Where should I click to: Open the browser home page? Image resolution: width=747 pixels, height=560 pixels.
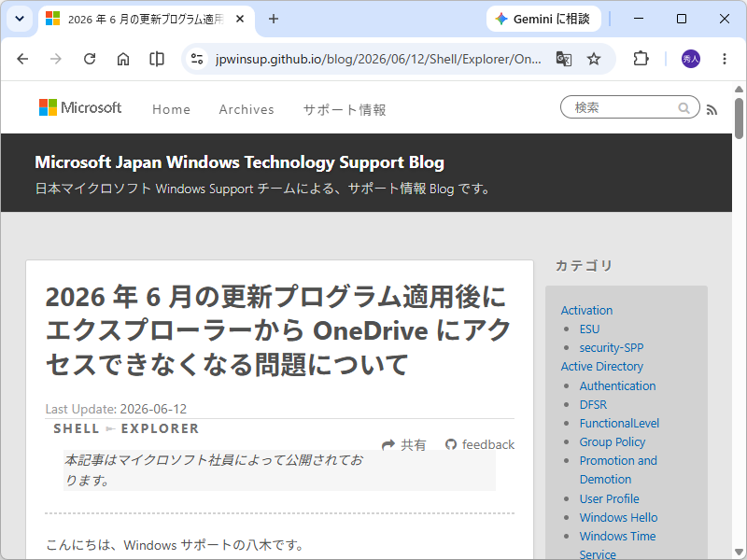(x=123, y=59)
